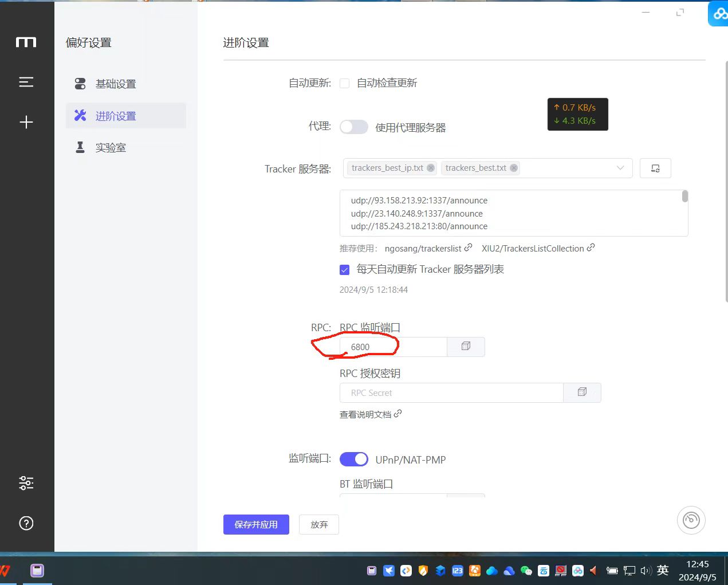Image resolution: width=728 pixels, height=585 pixels.
Task: Open the 实验室 settings section
Action: (x=111, y=148)
